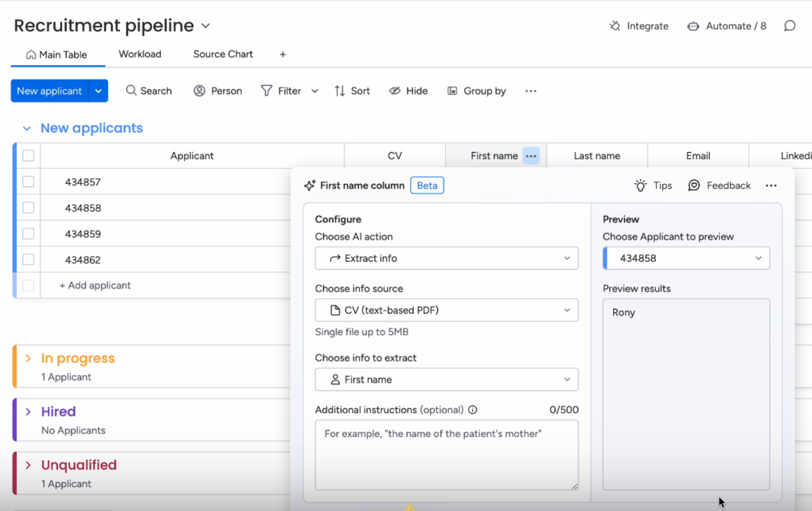Click + Add applicant row
The width and height of the screenshot is (812, 511).
pos(95,286)
